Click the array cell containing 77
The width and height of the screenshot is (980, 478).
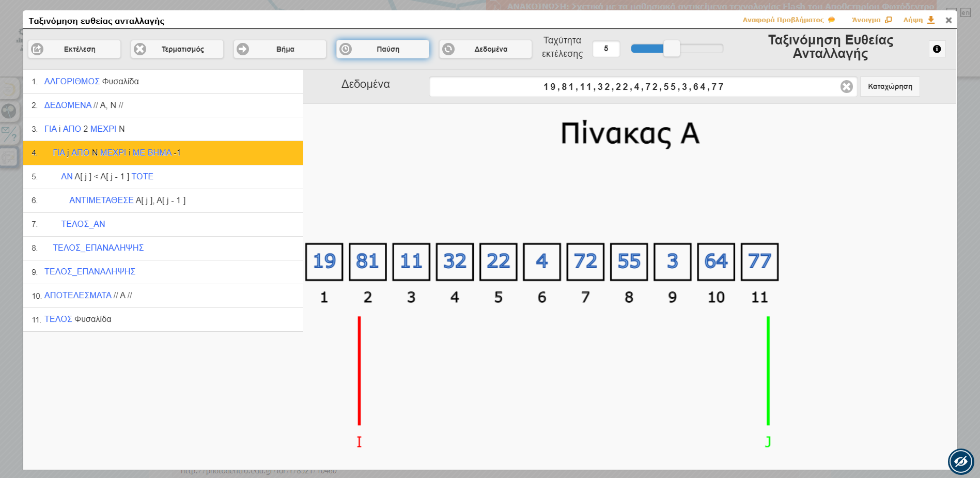pyautogui.click(x=759, y=262)
